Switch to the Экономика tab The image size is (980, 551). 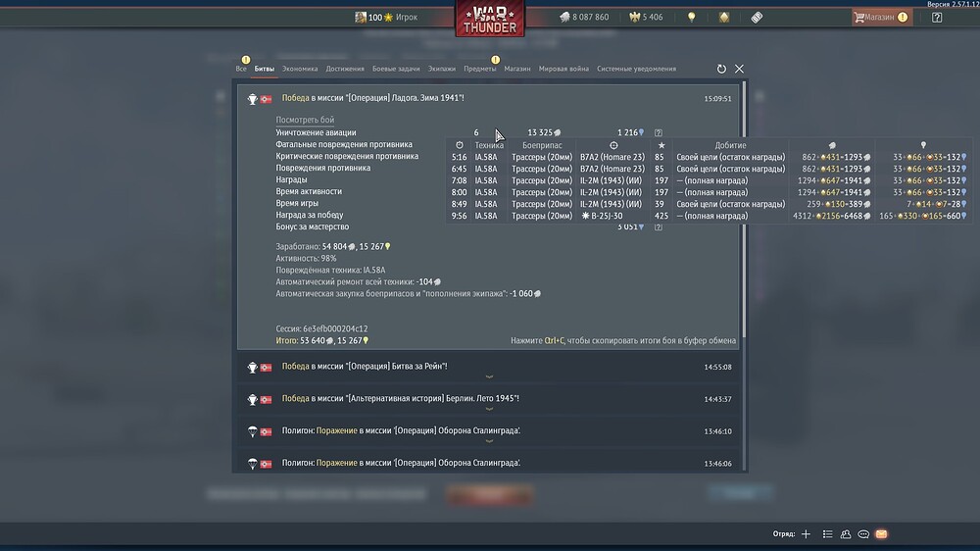299,69
